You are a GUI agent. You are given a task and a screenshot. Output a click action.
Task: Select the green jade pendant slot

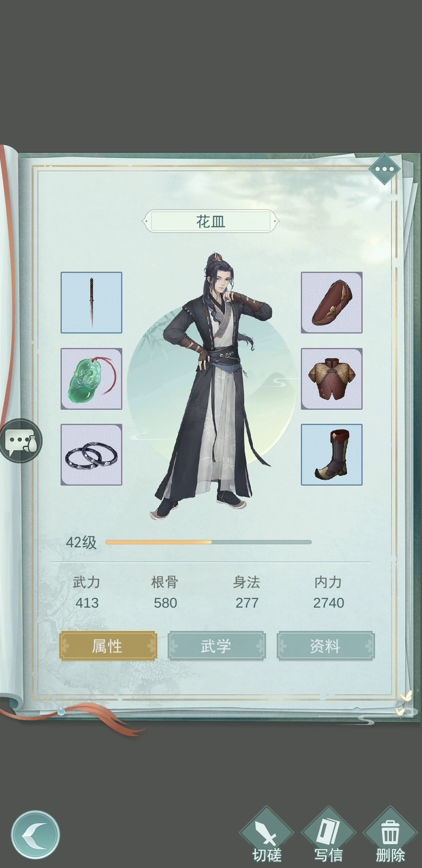tap(91, 379)
